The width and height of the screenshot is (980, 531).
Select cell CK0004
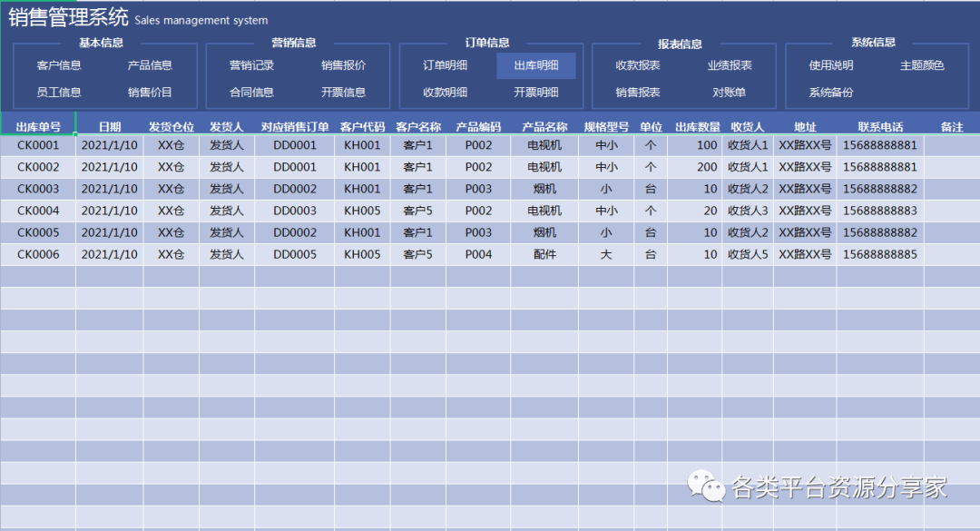tap(38, 211)
